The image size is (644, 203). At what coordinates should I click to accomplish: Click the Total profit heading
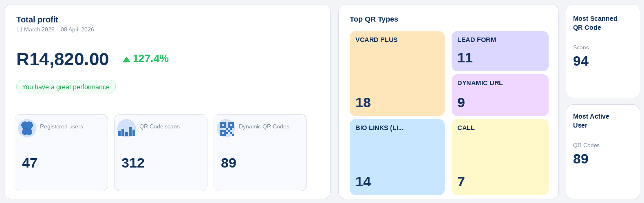point(37,20)
